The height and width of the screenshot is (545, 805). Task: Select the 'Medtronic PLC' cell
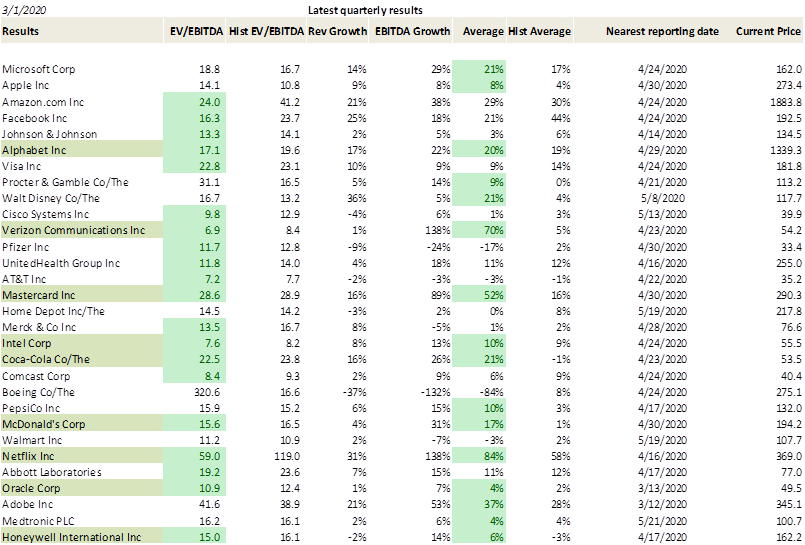pos(39,521)
